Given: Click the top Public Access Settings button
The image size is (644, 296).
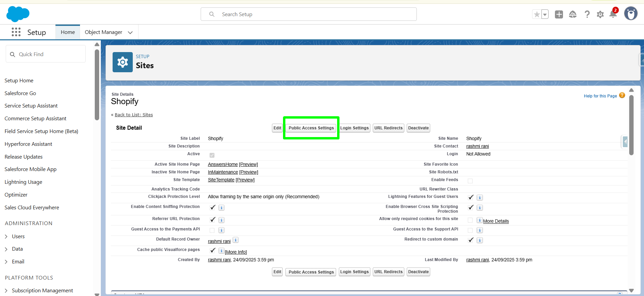Looking at the screenshot, I should pyautogui.click(x=311, y=128).
